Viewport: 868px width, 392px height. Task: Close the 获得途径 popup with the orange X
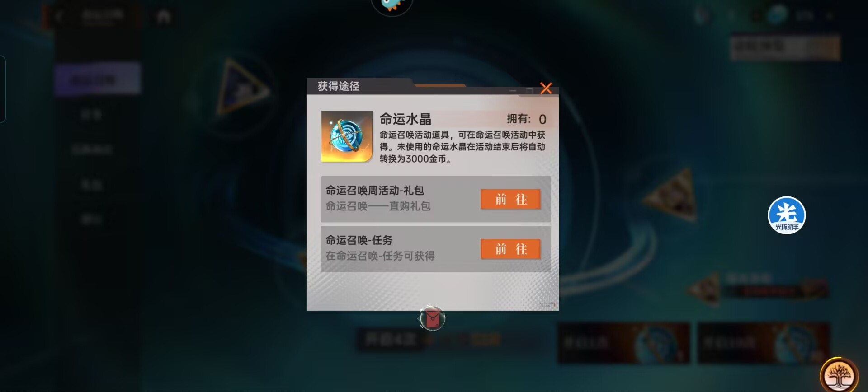coord(546,88)
